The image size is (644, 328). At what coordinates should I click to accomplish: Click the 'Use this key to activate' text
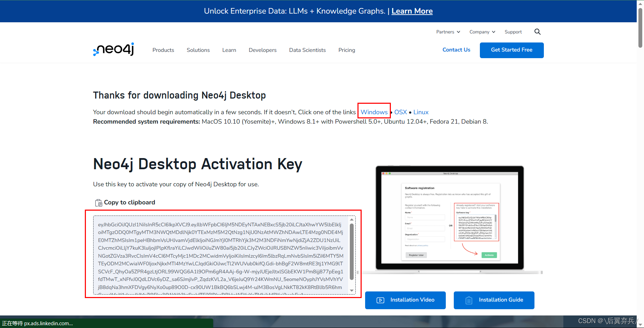[176, 184]
